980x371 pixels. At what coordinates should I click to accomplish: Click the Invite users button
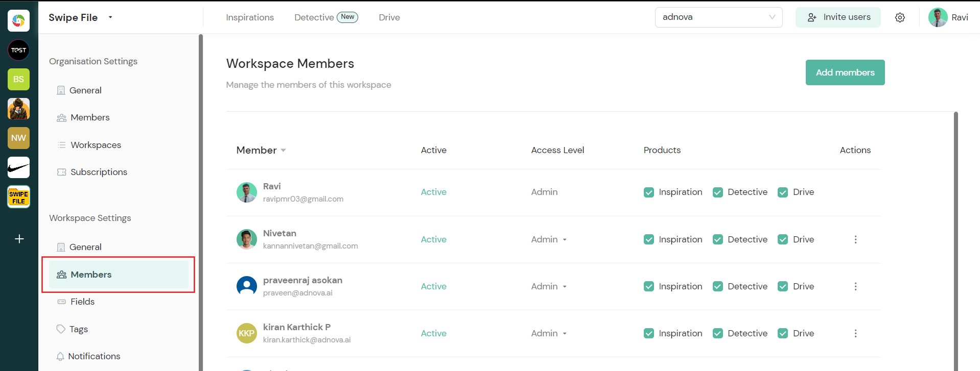click(838, 17)
